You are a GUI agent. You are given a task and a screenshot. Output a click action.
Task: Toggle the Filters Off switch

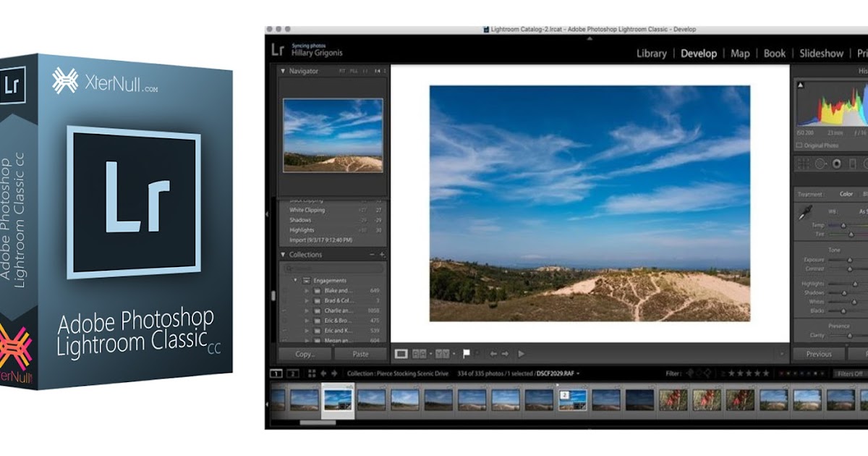(x=849, y=373)
